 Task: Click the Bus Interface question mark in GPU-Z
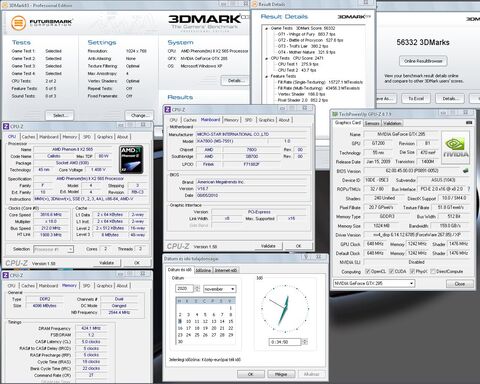(x=468, y=189)
